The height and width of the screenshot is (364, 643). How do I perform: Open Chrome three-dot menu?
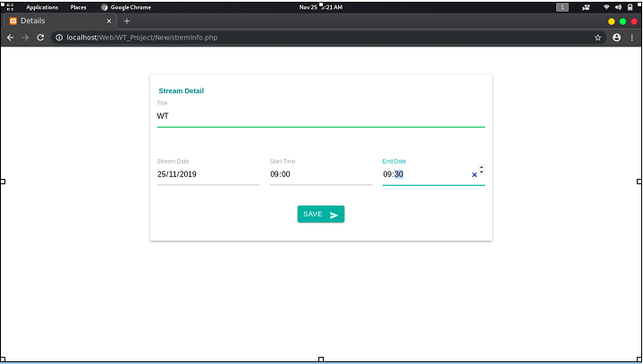coord(632,38)
